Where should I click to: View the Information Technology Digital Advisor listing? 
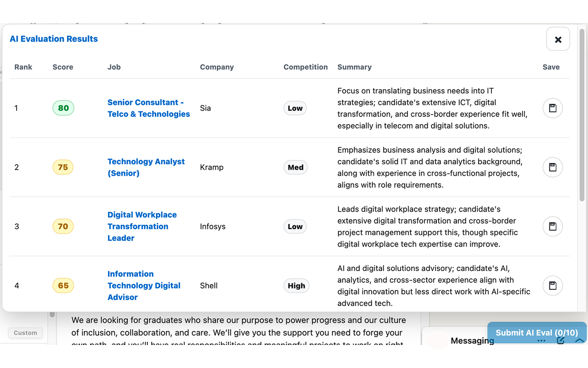tap(144, 285)
